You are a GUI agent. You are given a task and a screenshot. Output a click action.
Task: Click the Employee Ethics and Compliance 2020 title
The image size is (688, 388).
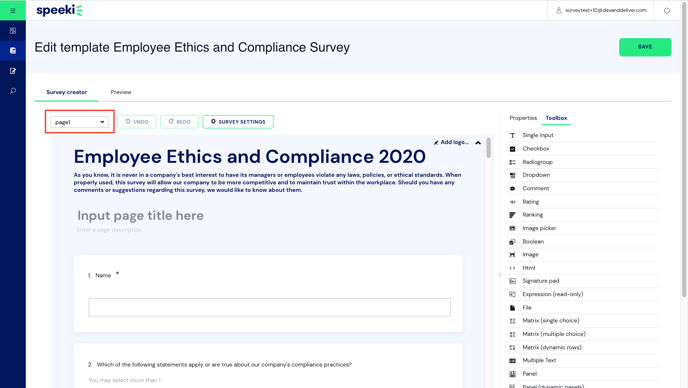[250, 157]
